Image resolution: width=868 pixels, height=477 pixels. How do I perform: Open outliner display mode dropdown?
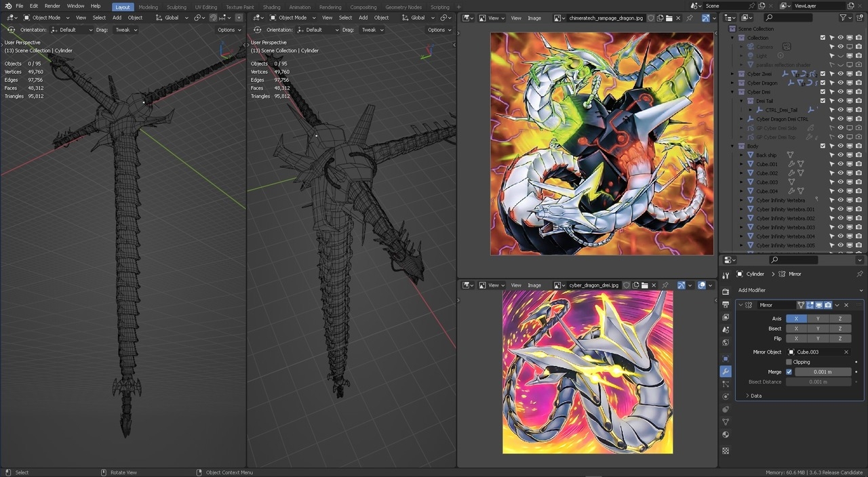pos(747,18)
